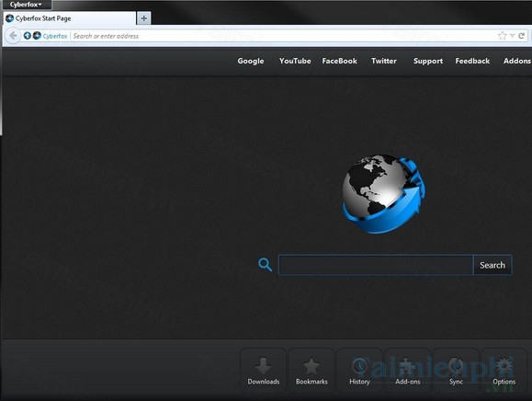Click the blue upload arrow icon in the address bar

tap(28, 36)
